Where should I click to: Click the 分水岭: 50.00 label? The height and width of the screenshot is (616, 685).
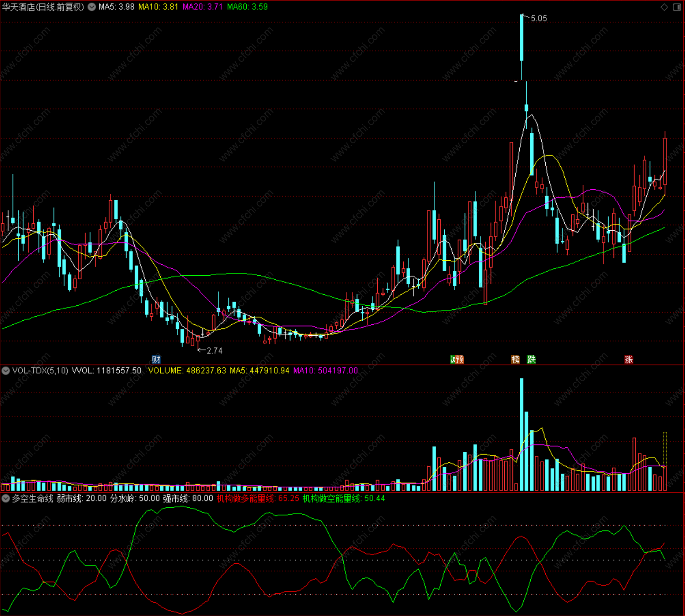coord(135,498)
